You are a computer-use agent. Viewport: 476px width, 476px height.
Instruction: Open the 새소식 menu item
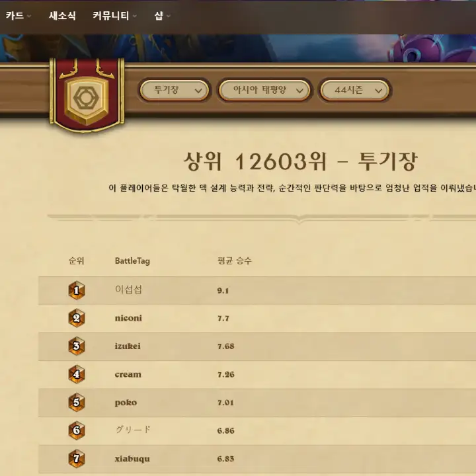pyautogui.click(x=62, y=15)
